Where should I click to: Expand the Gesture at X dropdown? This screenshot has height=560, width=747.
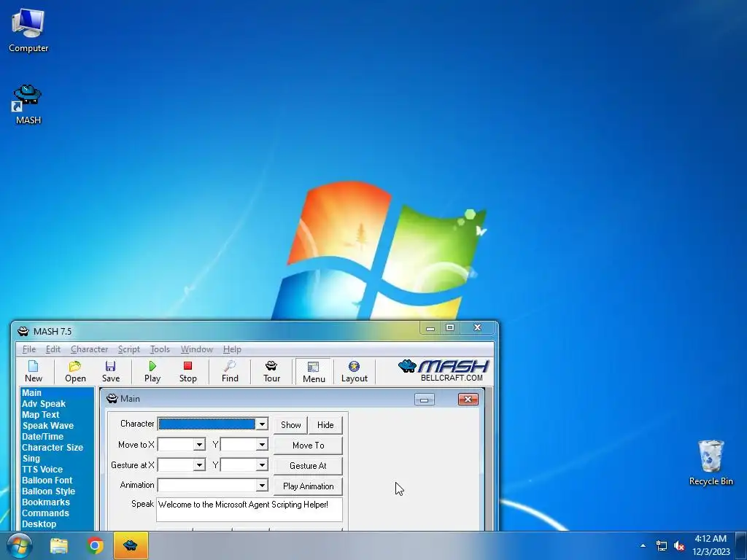(199, 464)
